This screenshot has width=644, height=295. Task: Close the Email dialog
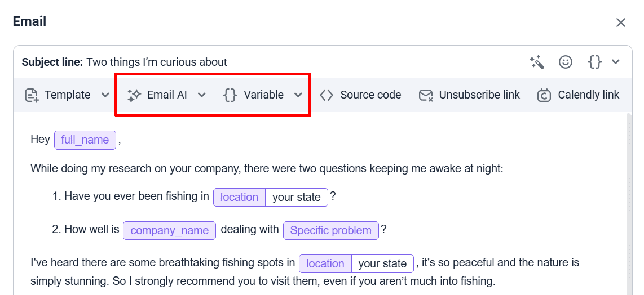621,23
